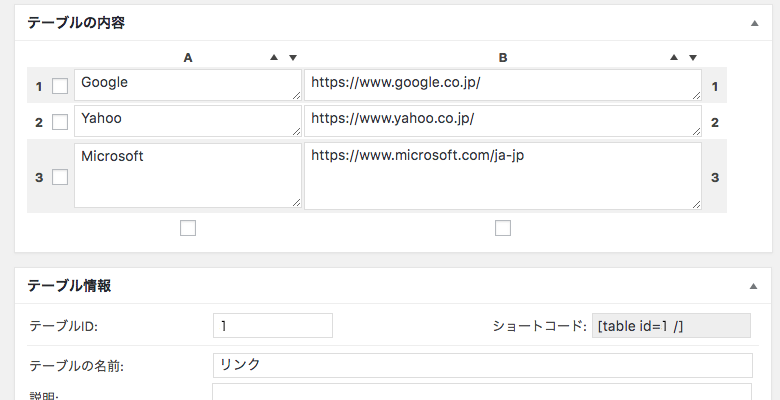Viewport: 780px width, 400px height.
Task: Click the テーブルの名前 field containing リンク
Action: (x=483, y=365)
